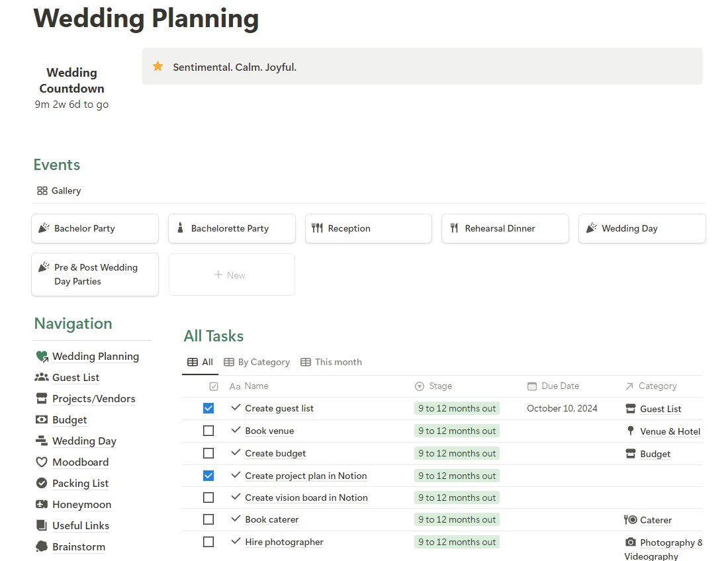The height and width of the screenshot is (561, 728).
Task: Open the Moodboard navigation link
Action: [x=80, y=462]
